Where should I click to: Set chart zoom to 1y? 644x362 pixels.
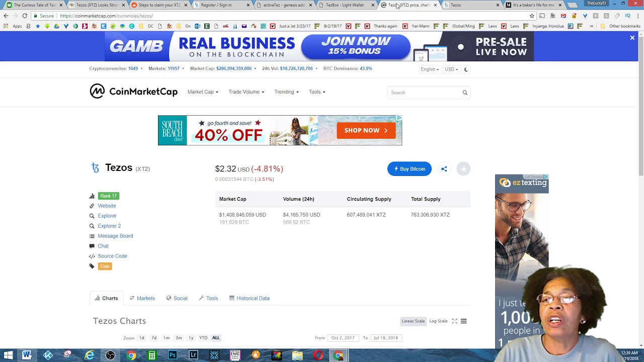pyautogui.click(x=191, y=338)
